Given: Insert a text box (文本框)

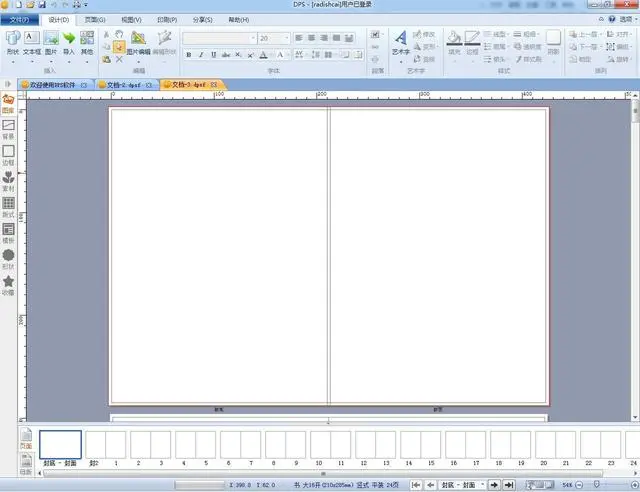Looking at the screenshot, I should point(31,38).
